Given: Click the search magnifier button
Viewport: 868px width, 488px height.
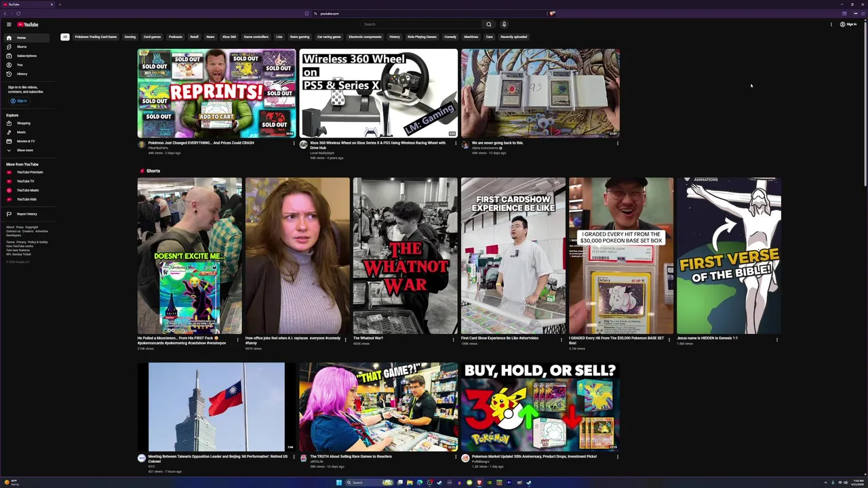Looking at the screenshot, I should (x=488, y=24).
